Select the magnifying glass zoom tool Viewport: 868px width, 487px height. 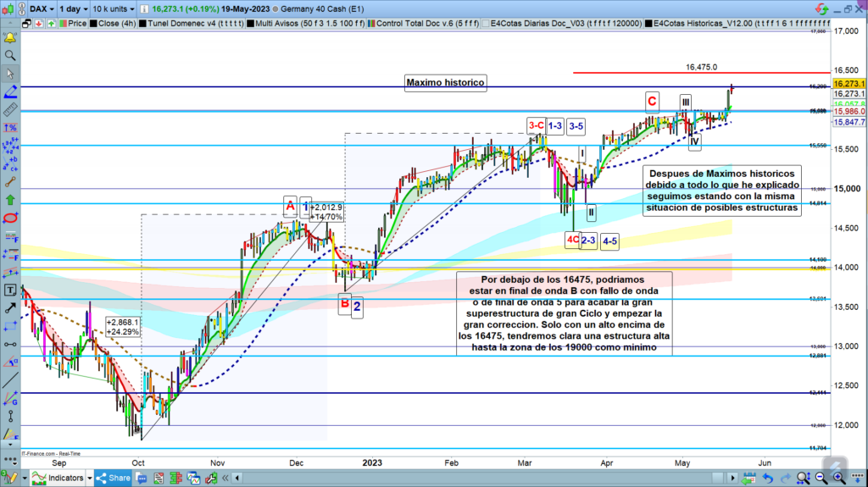pos(10,56)
